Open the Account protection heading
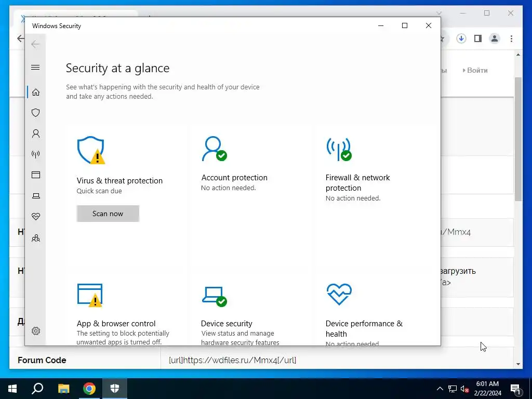The width and height of the screenshot is (532, 399). (234, 178)
